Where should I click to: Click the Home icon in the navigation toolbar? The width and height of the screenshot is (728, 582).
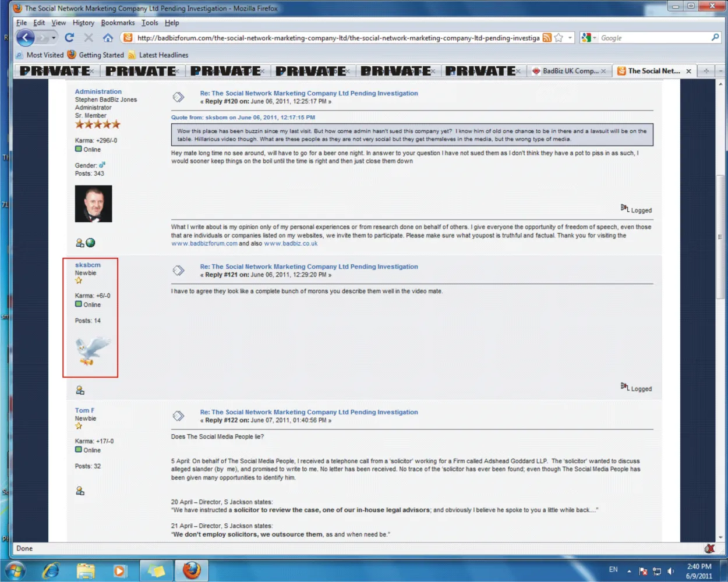pos(108,38)
